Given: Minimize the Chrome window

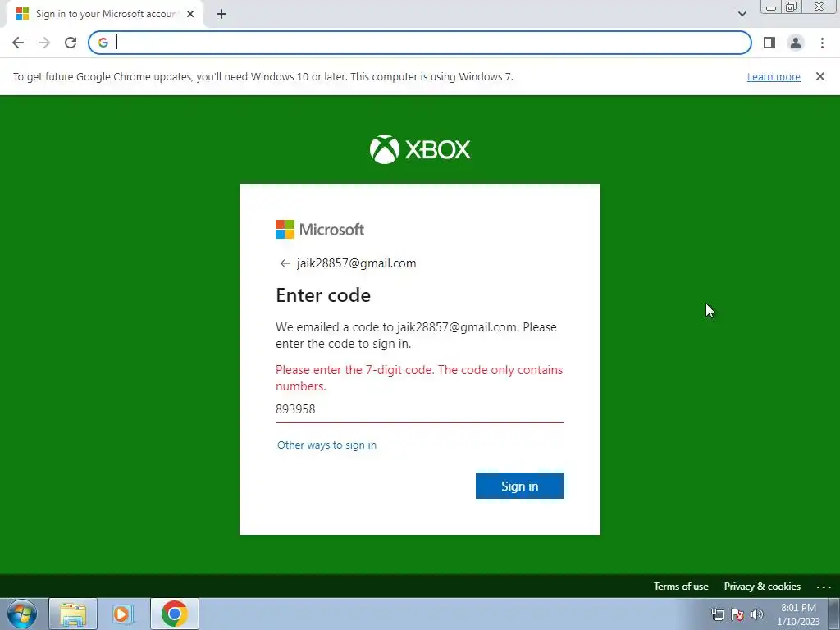Looking at the screenshot, I should click(771, 7).
